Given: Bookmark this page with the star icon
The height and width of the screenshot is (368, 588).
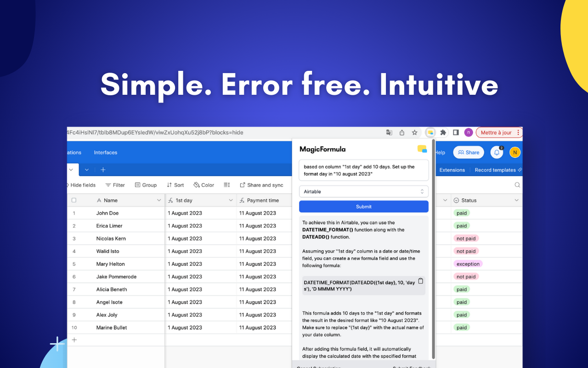Looking at the screenshot, I should 414,132.
